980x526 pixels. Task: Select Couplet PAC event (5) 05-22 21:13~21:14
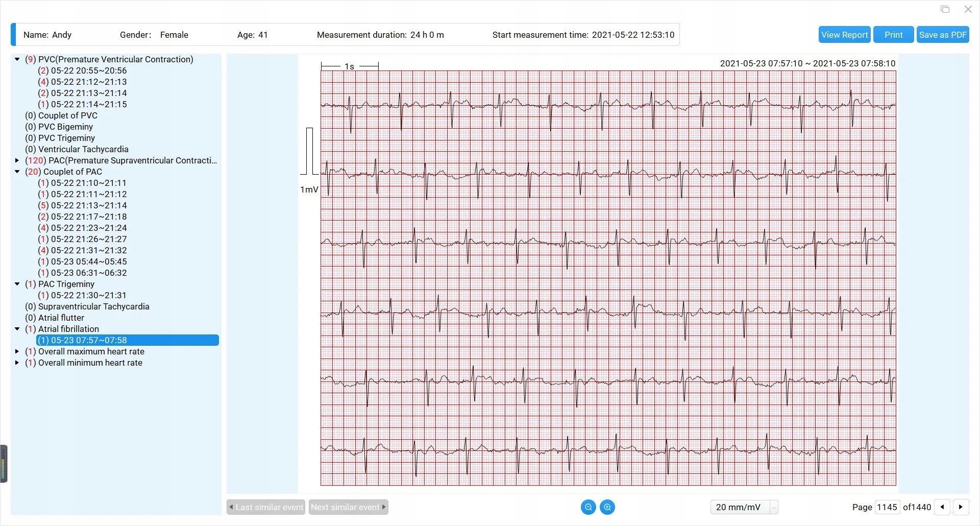(x=82, y=205)
